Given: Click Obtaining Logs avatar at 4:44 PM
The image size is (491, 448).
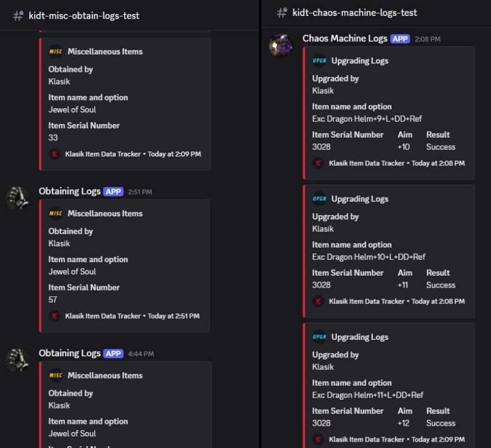Looking at the screenshot, I should [x=17, y=360].
